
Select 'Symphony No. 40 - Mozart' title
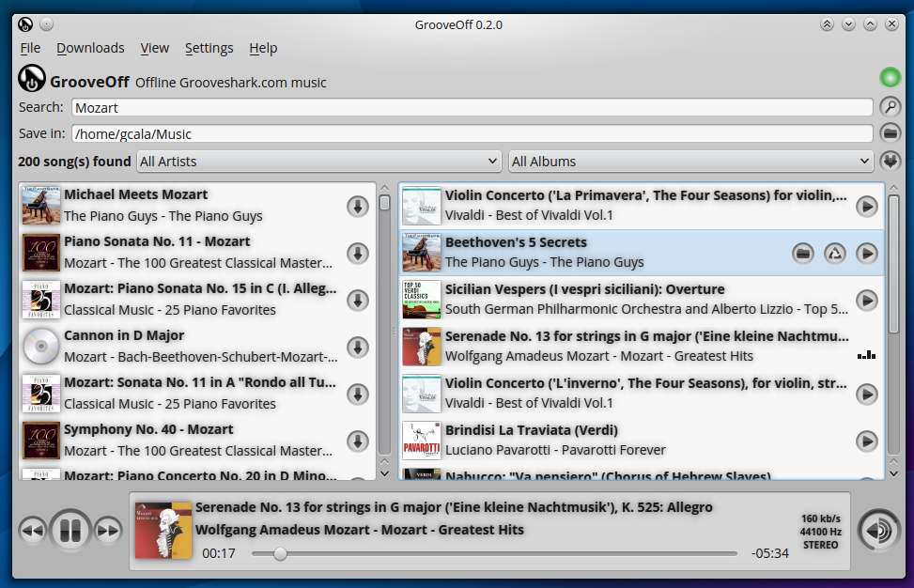click(148, 429)
